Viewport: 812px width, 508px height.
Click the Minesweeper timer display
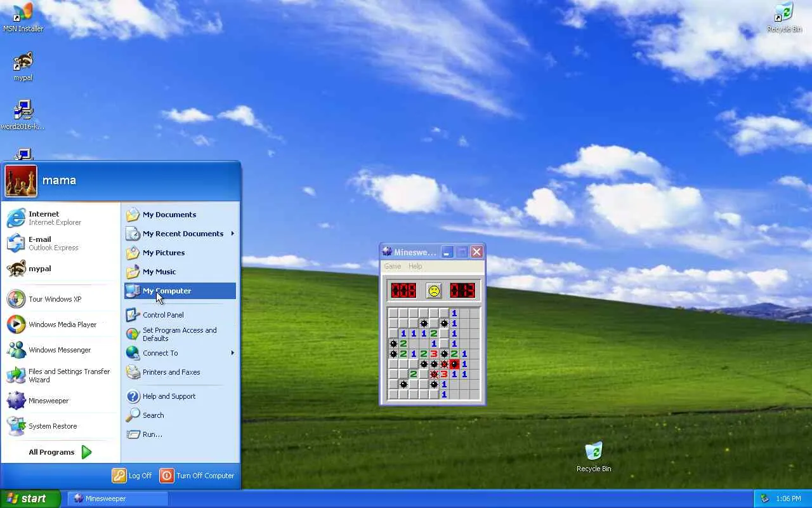[x=462, y=291]
